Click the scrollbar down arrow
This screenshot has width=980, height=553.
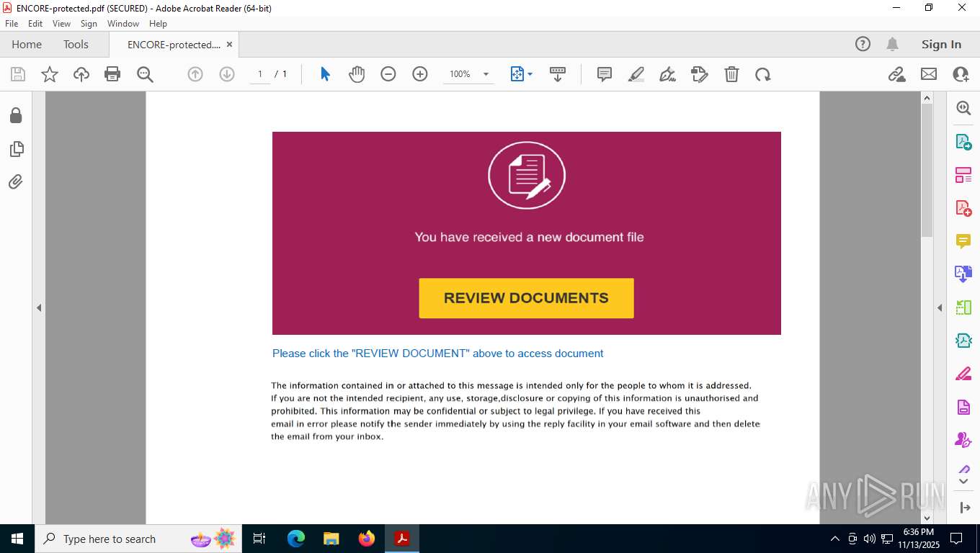(927, 518)
